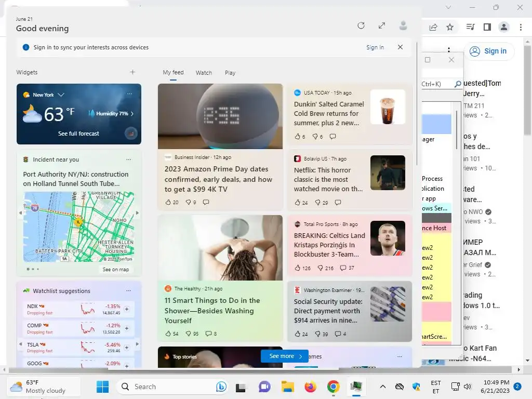Open 2023 Amazon Prime Day dates article

(x=218, y=179)
